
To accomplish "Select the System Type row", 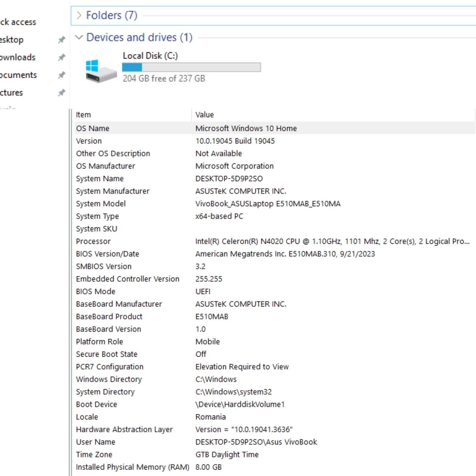I will [275, 216].
